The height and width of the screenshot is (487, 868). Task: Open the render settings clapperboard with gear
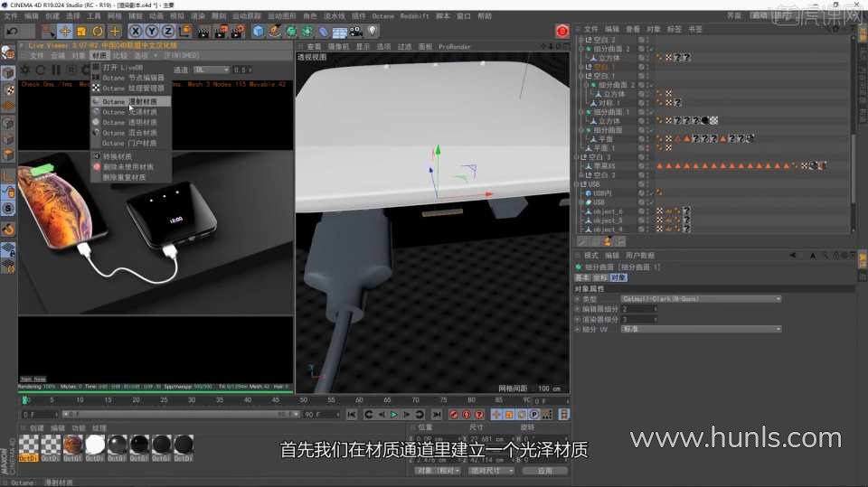coord(238,32)
